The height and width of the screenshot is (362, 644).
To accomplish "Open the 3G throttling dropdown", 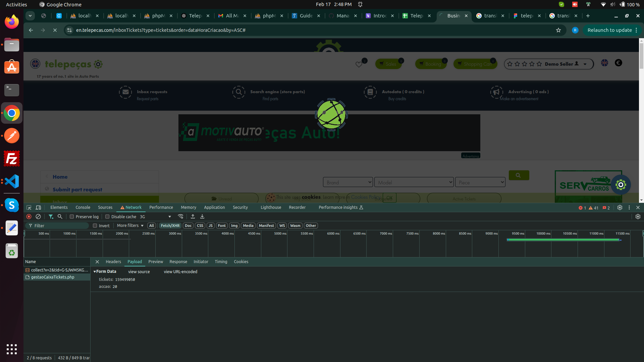I will 156,217.
